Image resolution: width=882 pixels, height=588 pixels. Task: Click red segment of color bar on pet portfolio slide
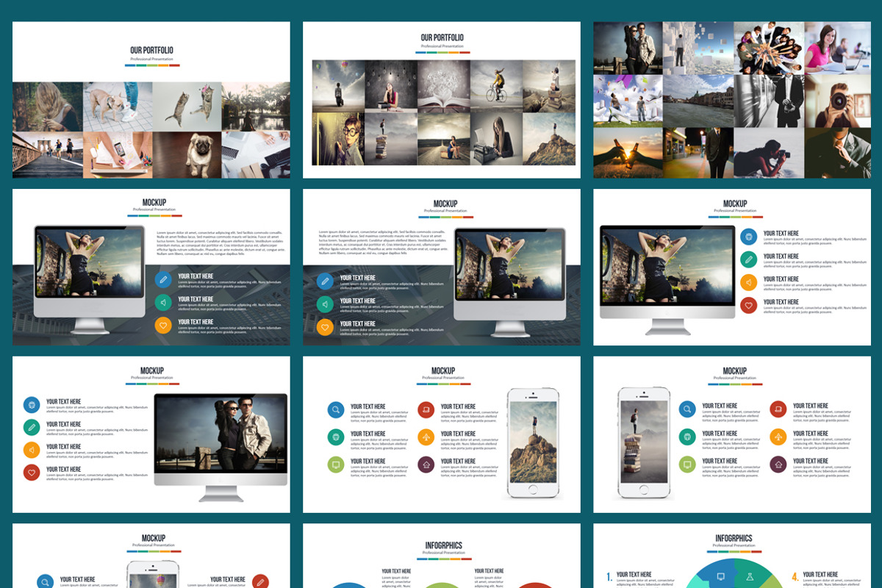175,65
